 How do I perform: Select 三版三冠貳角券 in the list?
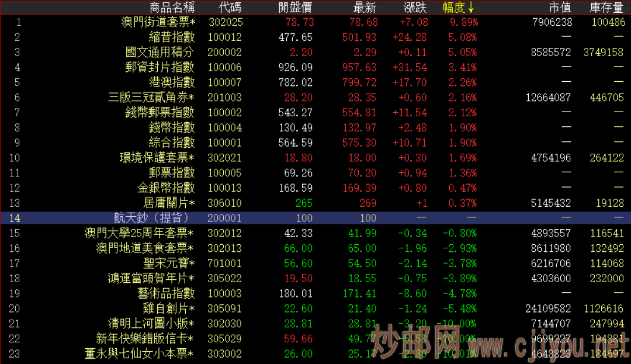(152, 98)
